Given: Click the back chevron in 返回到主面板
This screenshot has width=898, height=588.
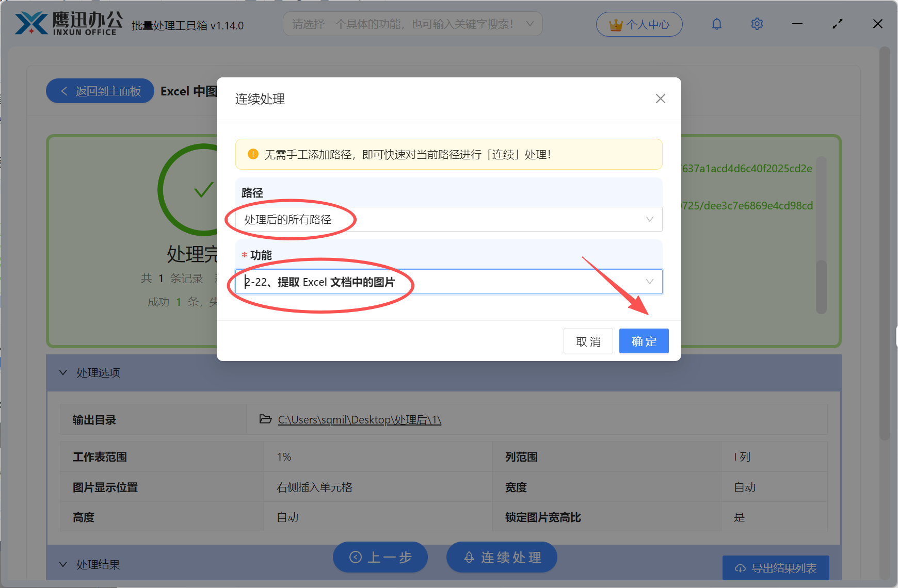Looking at the screenshot, I should [x=63, y=91].
